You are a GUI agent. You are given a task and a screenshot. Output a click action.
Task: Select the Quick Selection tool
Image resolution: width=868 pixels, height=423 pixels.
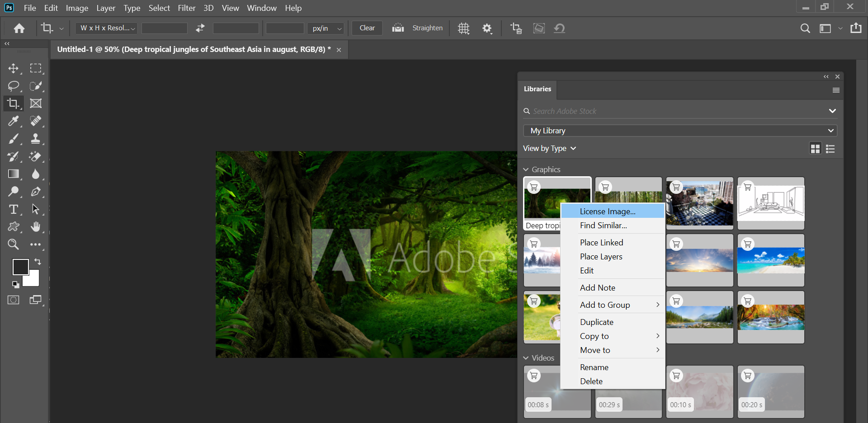[36, 86]
